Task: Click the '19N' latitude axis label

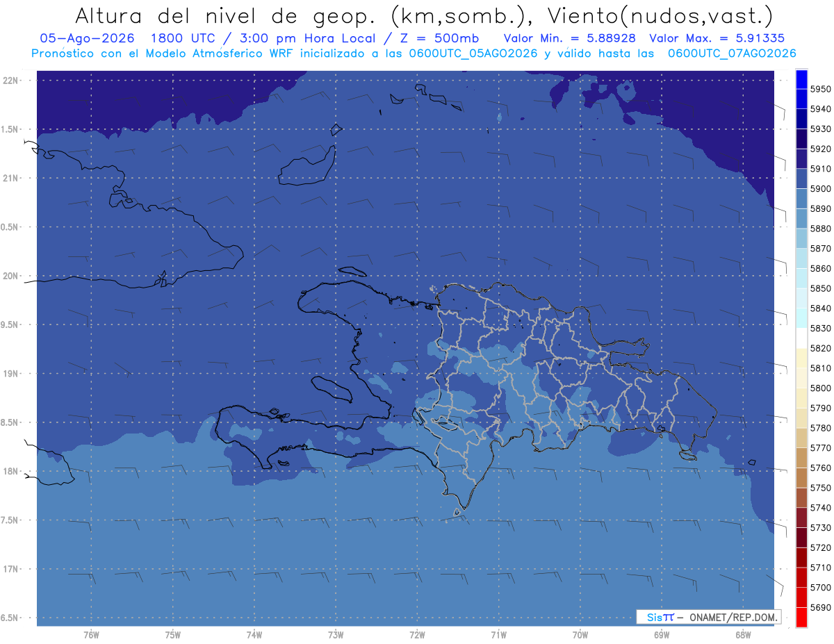Action: [x=11, y=374]
